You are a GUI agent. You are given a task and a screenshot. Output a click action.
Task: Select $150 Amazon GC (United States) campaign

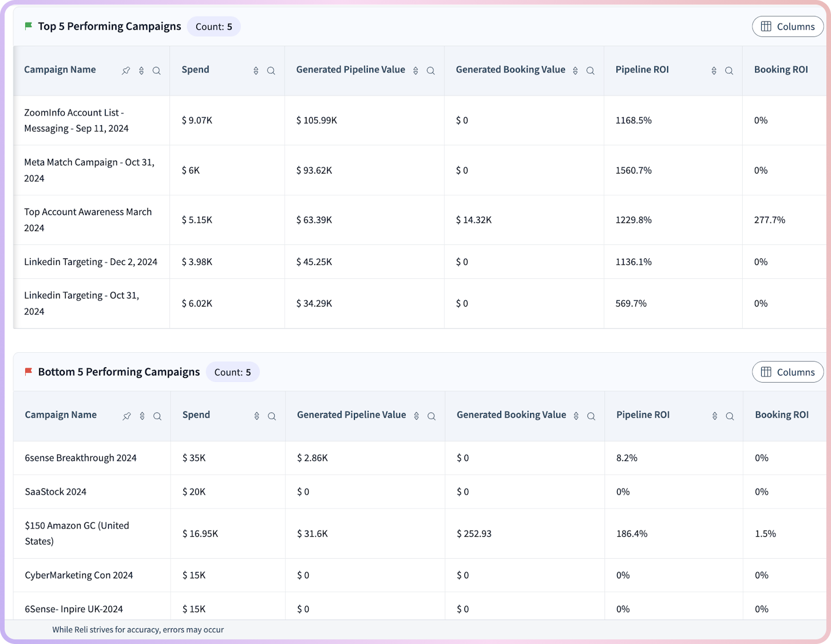(x=77, y=533)
